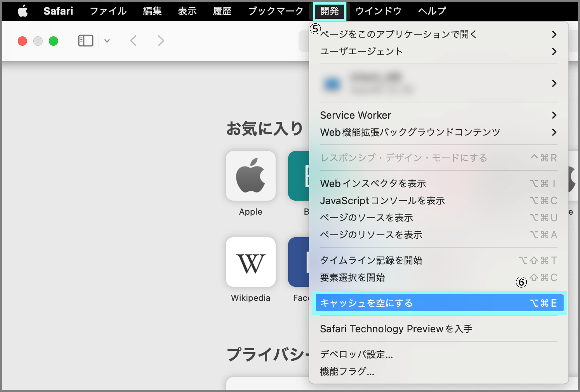Image resolution: width=580 pixels, height=392 pixels.
Task: Open the 編集 menu
Action: click(152, 11)
